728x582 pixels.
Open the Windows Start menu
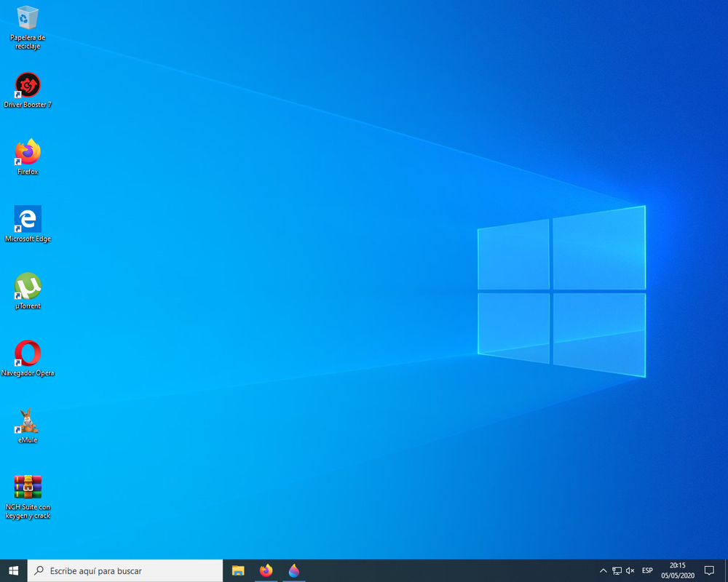tap(13, 570)
